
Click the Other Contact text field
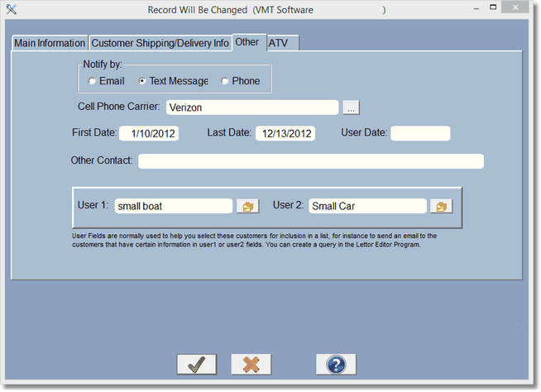[x=310, y=160]
